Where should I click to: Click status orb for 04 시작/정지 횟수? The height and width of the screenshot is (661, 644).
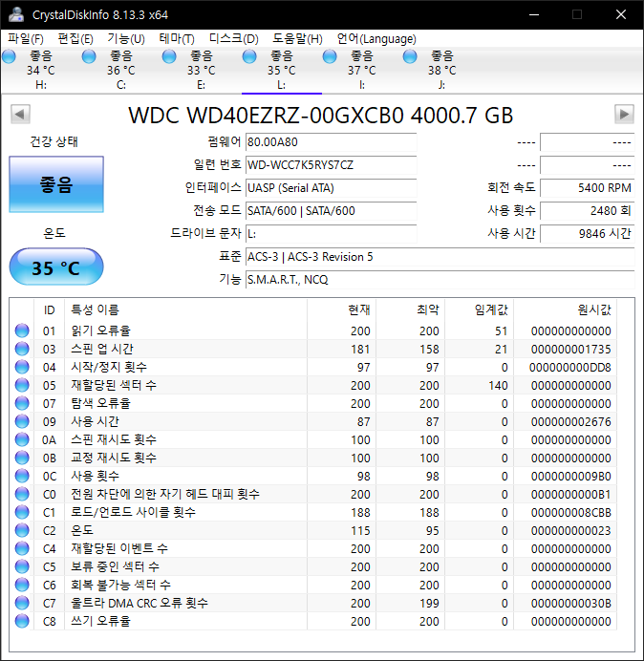(22, 367)
